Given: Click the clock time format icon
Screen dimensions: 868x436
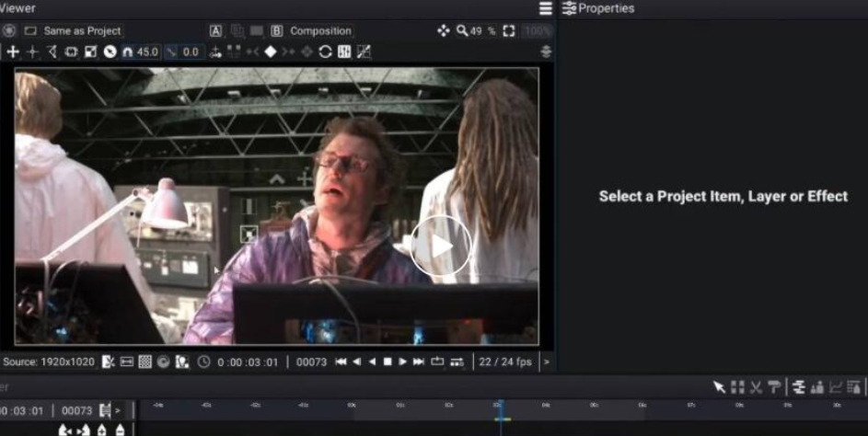Looking at the screenshot, I should point(204,361).
